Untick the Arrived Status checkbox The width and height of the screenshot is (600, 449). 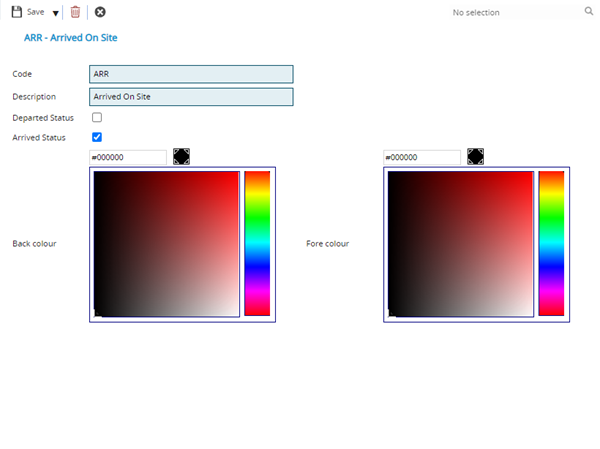pyautogui.click(x=97, y=137)
